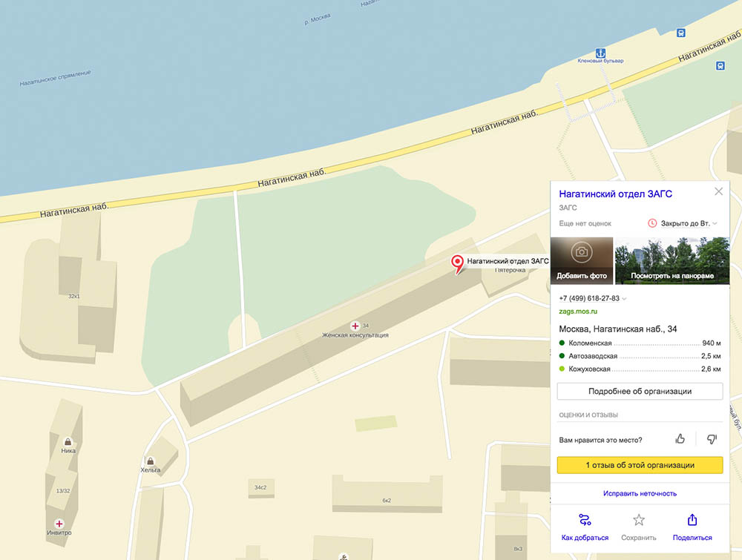Image resolution: width=742 pixels, height=560 pixels.
Task: Select the Ника shop icon on the map
Action: [x=68, y=441]
